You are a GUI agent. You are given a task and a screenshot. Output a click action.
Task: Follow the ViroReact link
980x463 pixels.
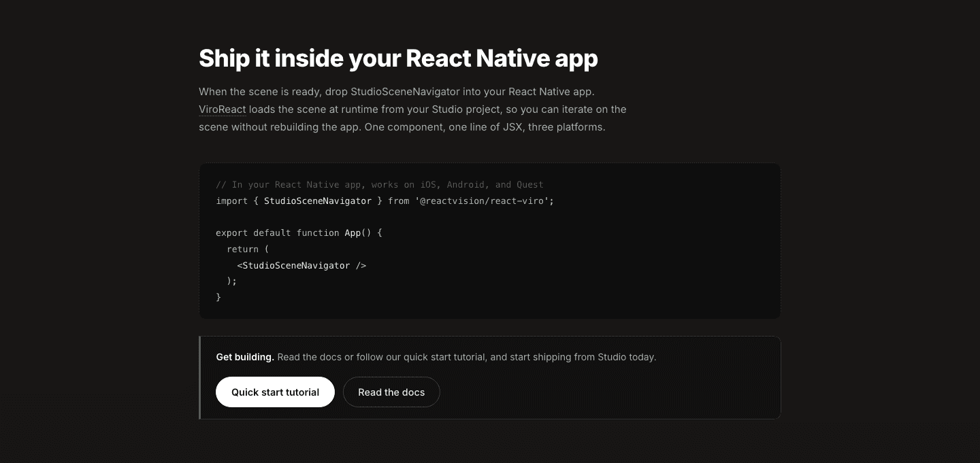pyautogui.click(x=223, y=109)
